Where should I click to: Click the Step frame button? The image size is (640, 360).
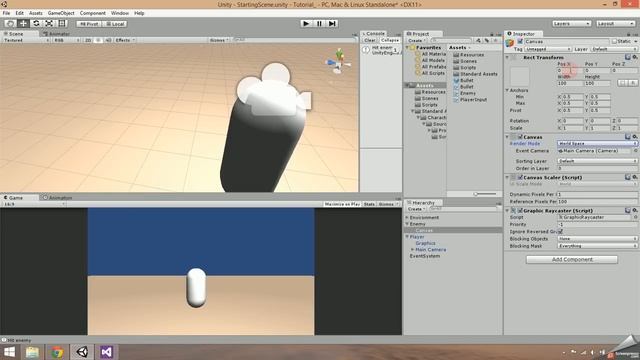coord(332,24)
